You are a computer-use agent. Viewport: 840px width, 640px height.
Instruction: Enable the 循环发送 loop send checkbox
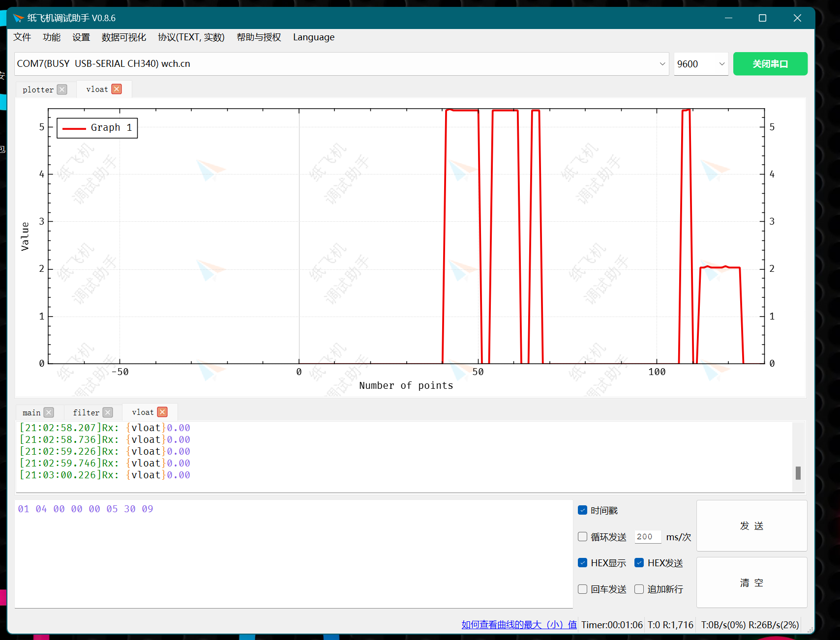[x=583, y=537]
